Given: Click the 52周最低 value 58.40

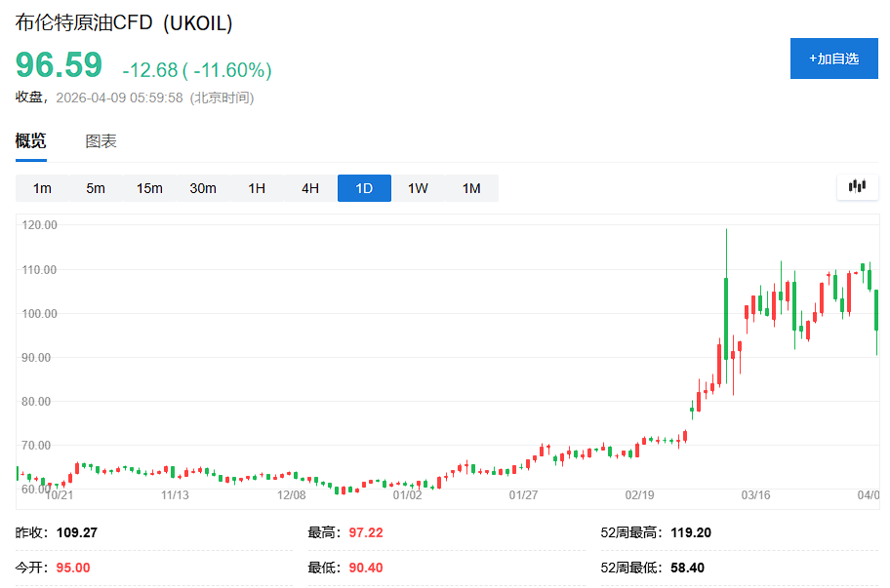Looking at the screenshot, I should pos(687,568).
